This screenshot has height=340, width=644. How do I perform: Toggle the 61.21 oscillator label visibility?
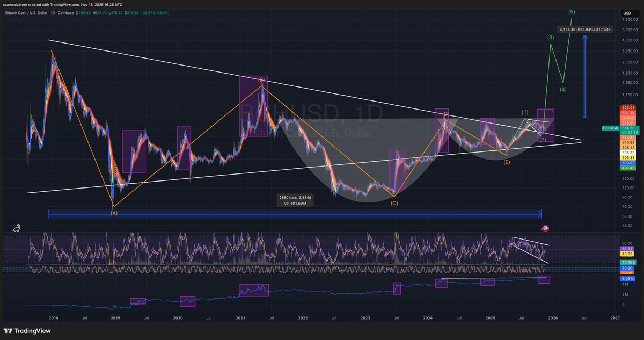[x=627, y=249]
